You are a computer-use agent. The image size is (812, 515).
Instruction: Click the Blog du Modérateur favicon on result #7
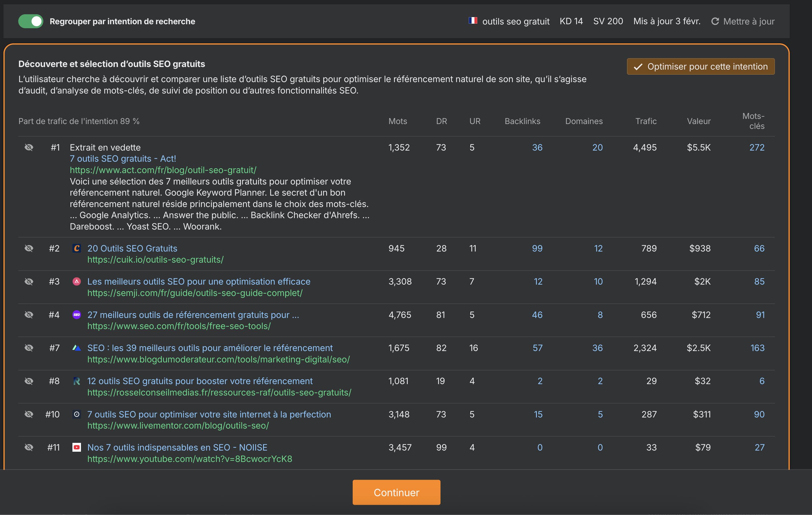(77, 348)
